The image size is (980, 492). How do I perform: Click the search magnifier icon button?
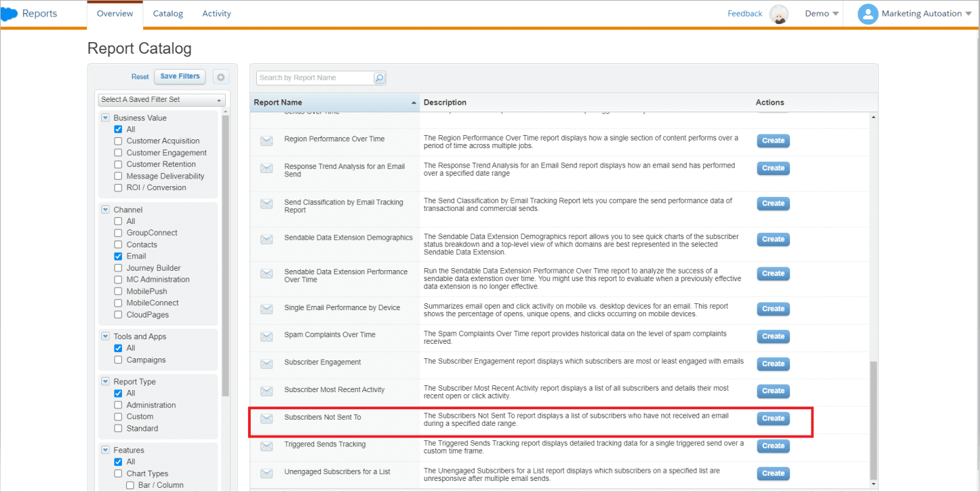click(379, 78)
